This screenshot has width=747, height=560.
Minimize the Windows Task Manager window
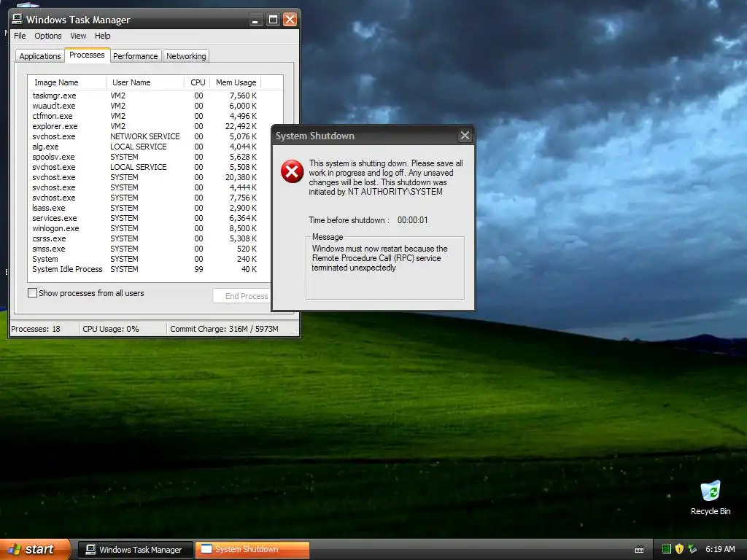[x=256, y=20]
